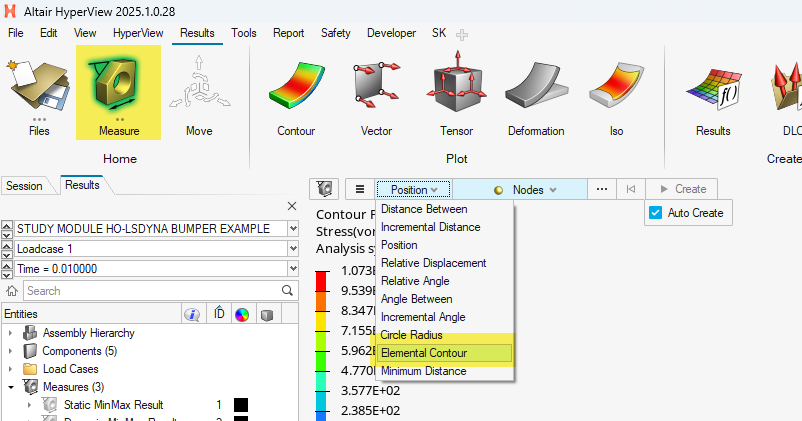Step the time selector arrows
The height and width of the screenshot is (421, 802).
pos(7,269)
